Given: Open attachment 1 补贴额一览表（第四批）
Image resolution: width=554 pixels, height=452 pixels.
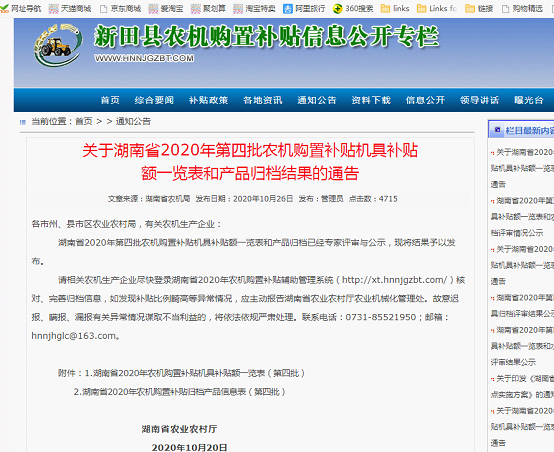Looking at the screenshot, I should coord(195,373).
